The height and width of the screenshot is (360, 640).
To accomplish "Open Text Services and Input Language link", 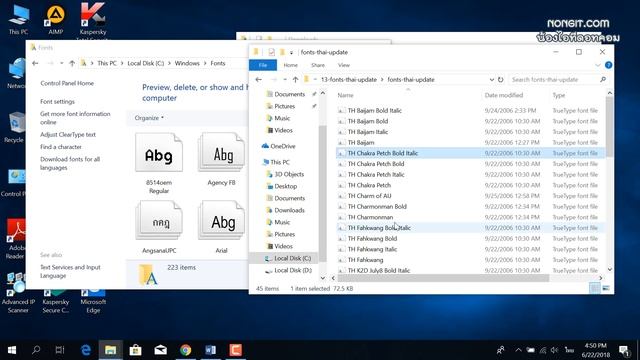I will (x=70, y=271).
